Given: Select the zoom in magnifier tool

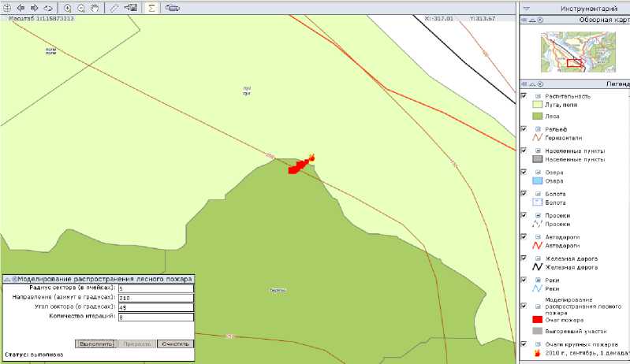Looking at the screenshot, I should [x=68, y=8].
